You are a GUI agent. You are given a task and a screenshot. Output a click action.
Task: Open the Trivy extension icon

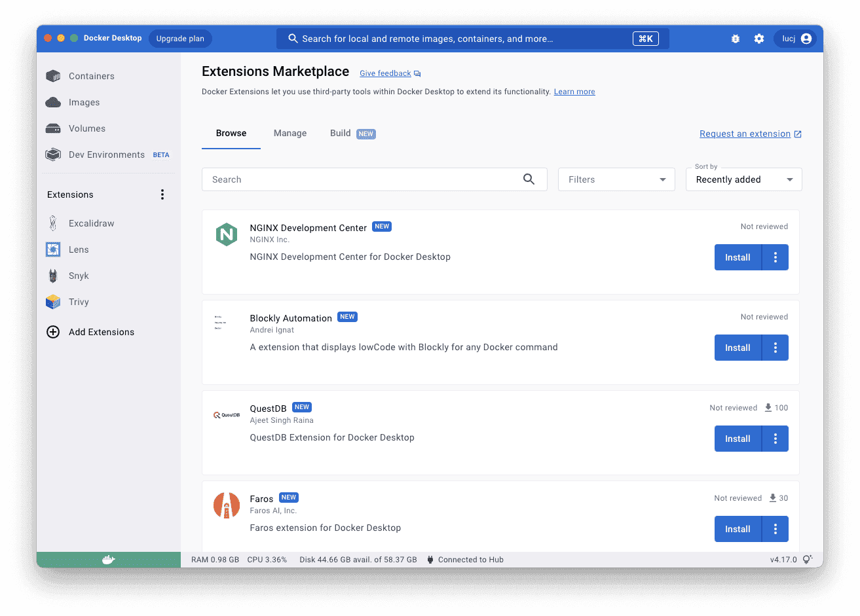click(53, 302)
